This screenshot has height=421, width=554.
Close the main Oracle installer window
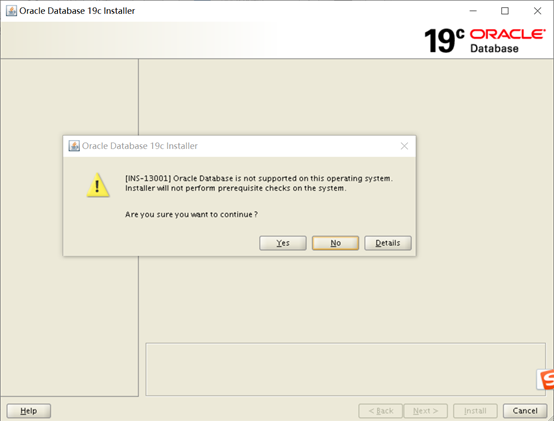[537, 11]
